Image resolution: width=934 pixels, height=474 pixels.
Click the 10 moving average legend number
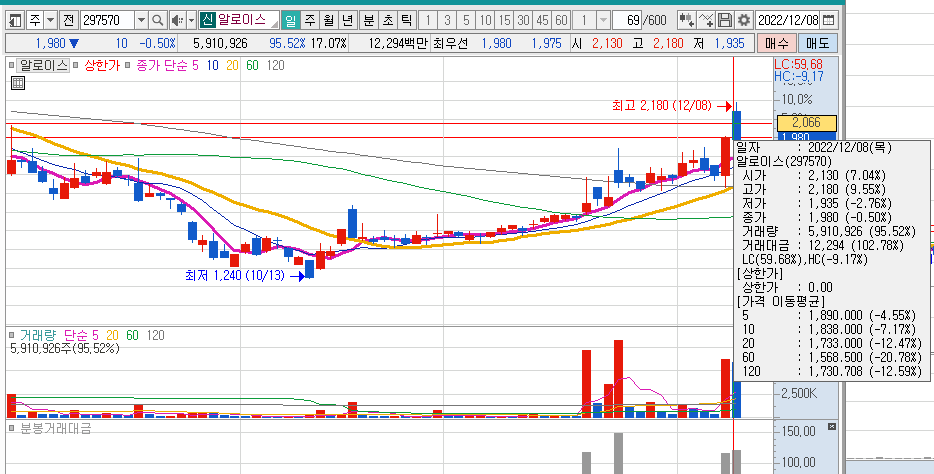(213, 66)
